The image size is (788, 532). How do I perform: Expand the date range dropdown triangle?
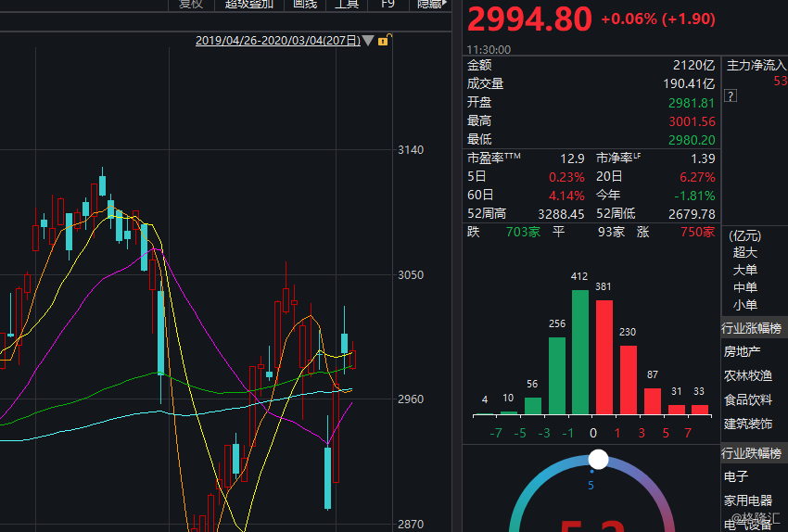(368, 40)
